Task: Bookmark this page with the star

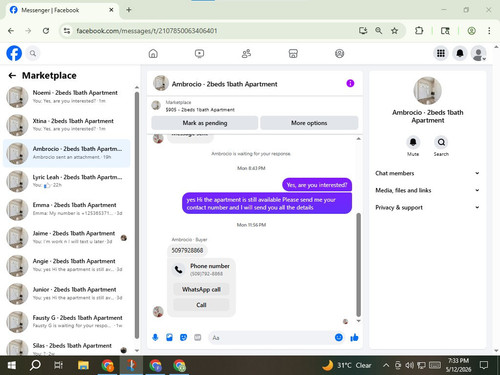Action: point(394,31)
